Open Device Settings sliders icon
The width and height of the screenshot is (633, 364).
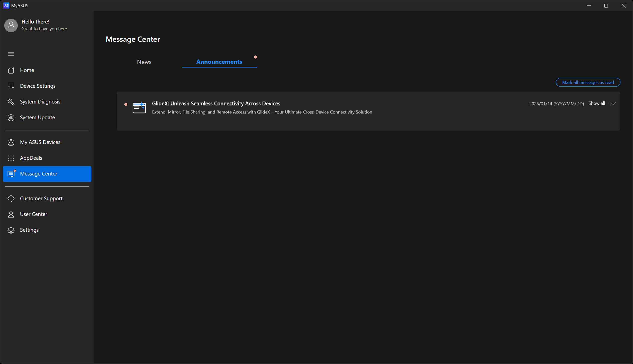click(11, 86)
